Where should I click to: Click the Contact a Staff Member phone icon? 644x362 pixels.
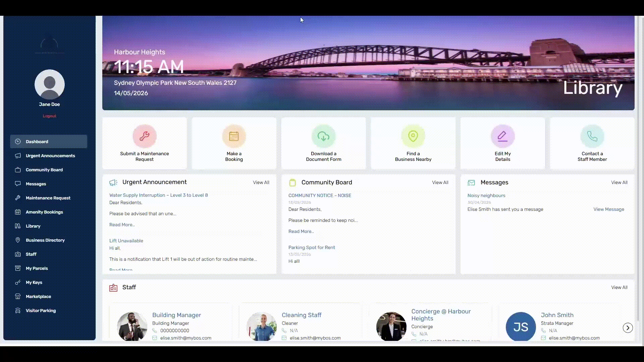592,136
